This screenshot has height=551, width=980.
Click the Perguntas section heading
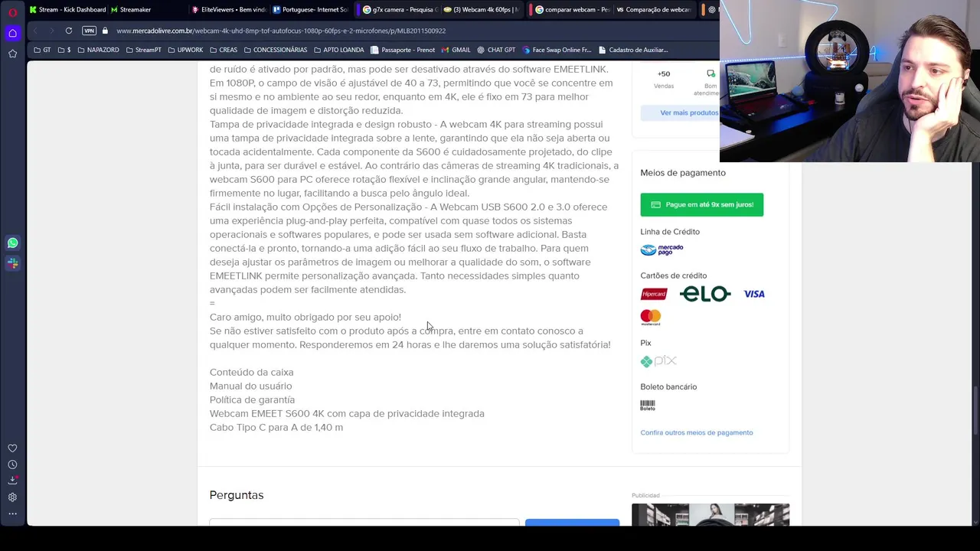click(x=237, y=495)
